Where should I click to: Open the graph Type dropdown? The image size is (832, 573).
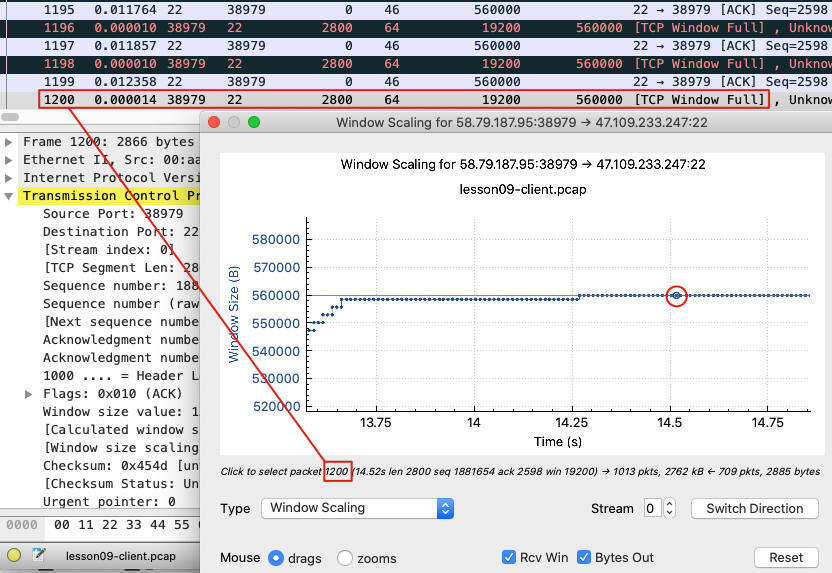click(357, 508)
